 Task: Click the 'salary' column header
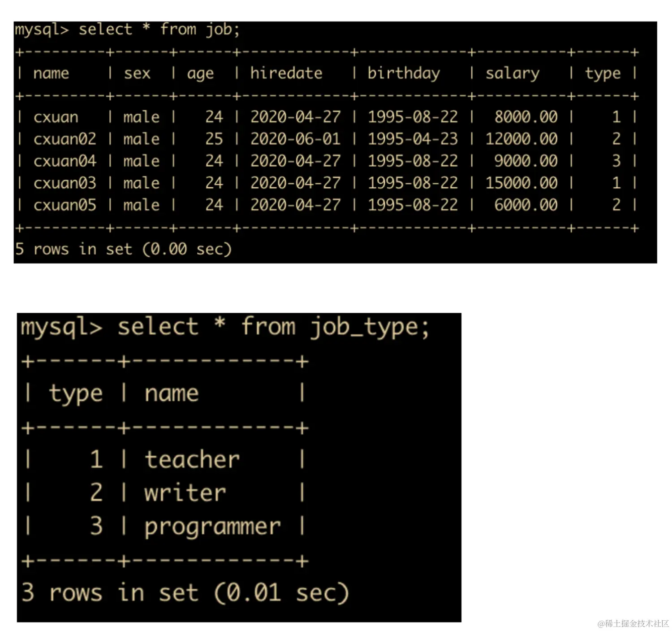(513, 74)
